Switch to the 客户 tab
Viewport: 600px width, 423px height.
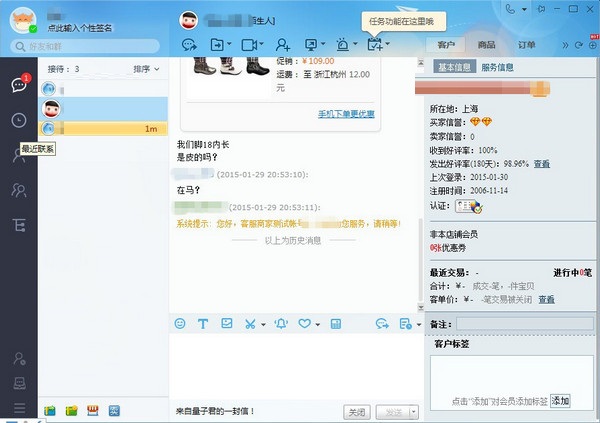(x=446, y=45)
